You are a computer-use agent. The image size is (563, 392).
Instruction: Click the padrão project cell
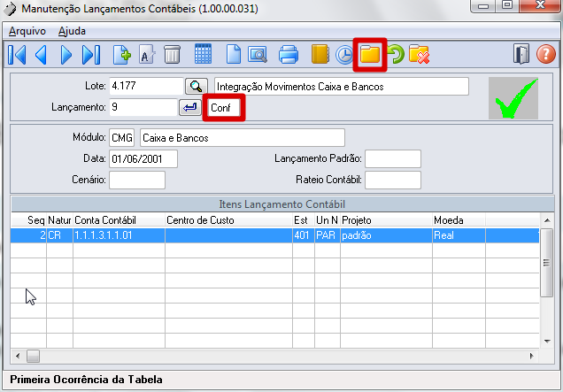point(386,235)
